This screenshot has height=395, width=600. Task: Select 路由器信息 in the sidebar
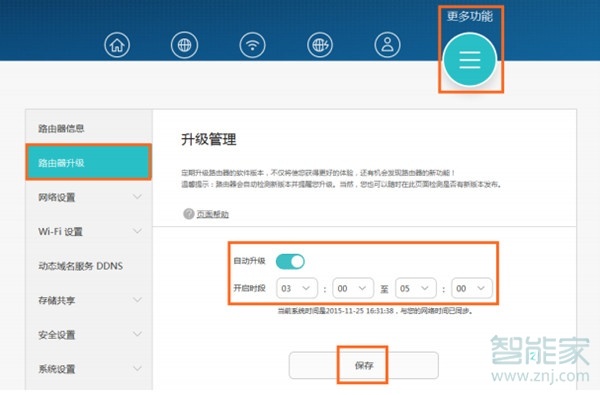(89, 128)
